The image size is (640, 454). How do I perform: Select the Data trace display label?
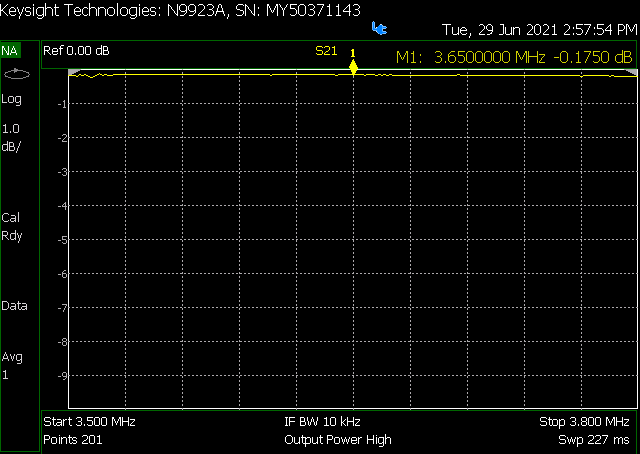(14, 306)
